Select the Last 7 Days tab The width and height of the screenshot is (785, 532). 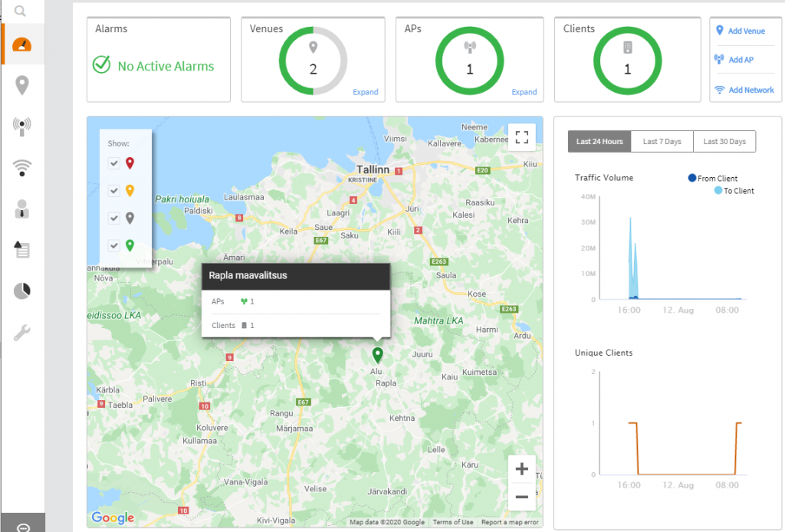click(x=662, y=142)
